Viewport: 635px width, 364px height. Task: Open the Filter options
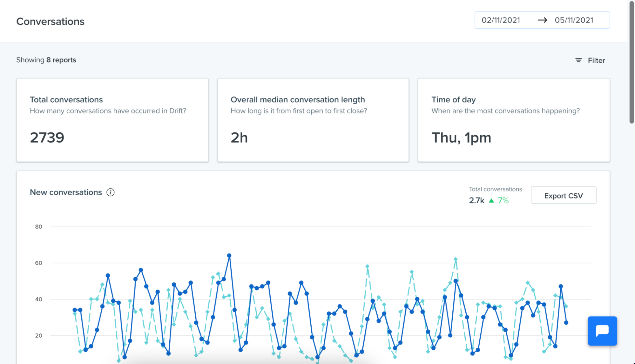pyautogui.click(x=590, y=60)
